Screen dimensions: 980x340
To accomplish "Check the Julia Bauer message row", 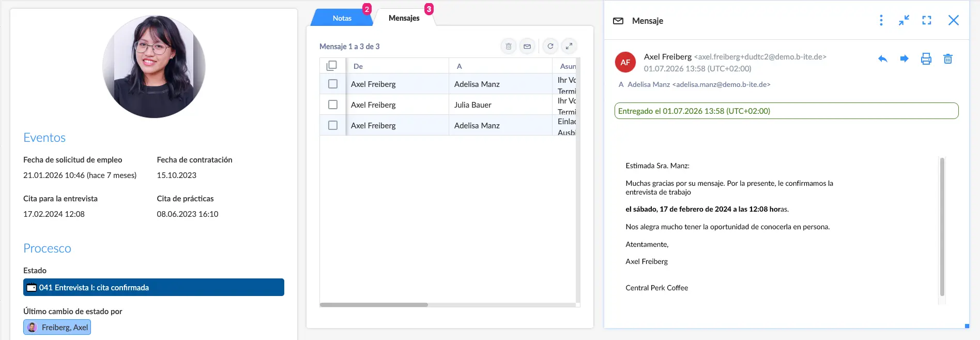I will pyautogui.click(x=333, y=105).
